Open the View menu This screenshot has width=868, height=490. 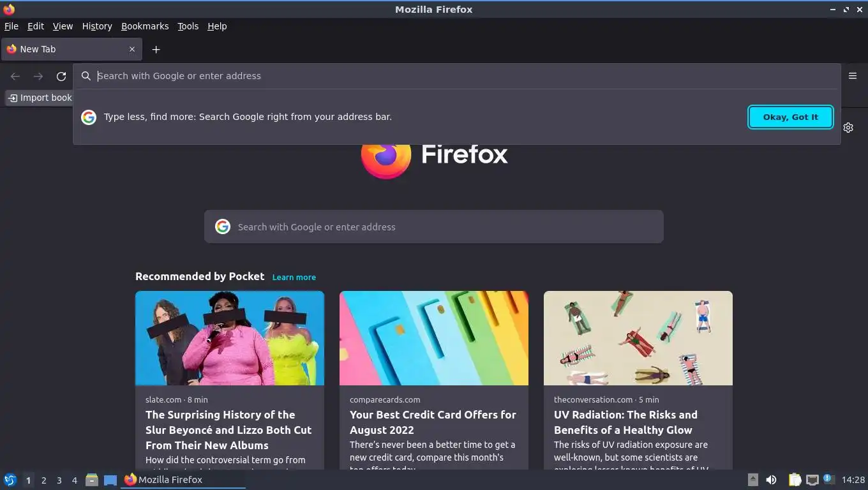[63, 26]
